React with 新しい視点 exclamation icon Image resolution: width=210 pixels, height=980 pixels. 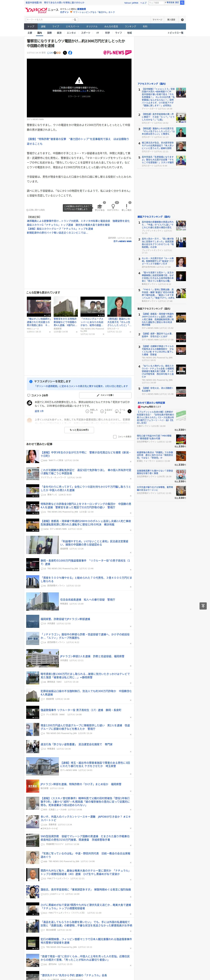[127, 206]
